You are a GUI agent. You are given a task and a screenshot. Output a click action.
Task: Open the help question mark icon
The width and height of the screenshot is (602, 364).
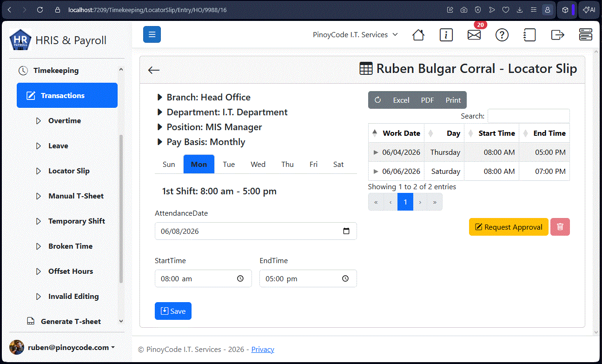502,35
